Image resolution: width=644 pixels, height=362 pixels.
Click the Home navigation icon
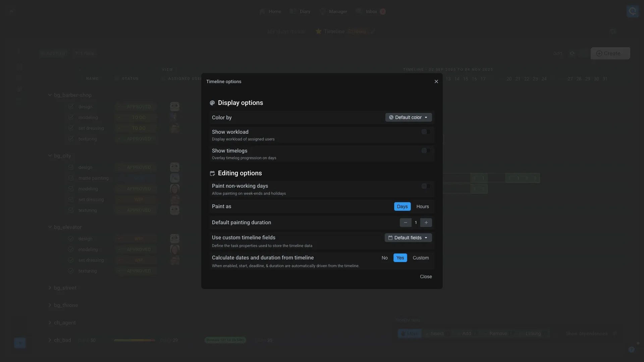pos(263,11)
